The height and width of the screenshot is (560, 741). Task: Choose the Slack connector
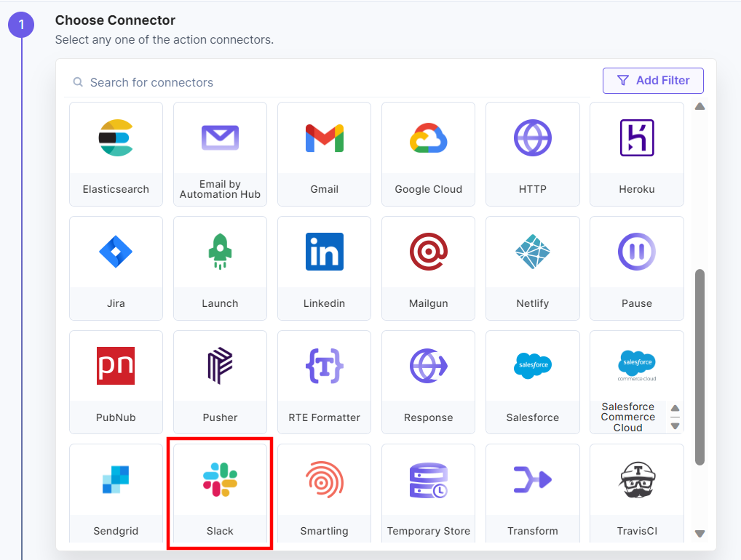pyautogui.click(x=220, y=493)
